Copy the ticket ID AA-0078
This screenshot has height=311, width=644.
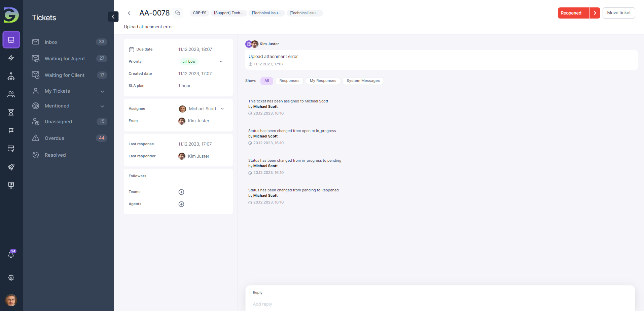[178, 13]
